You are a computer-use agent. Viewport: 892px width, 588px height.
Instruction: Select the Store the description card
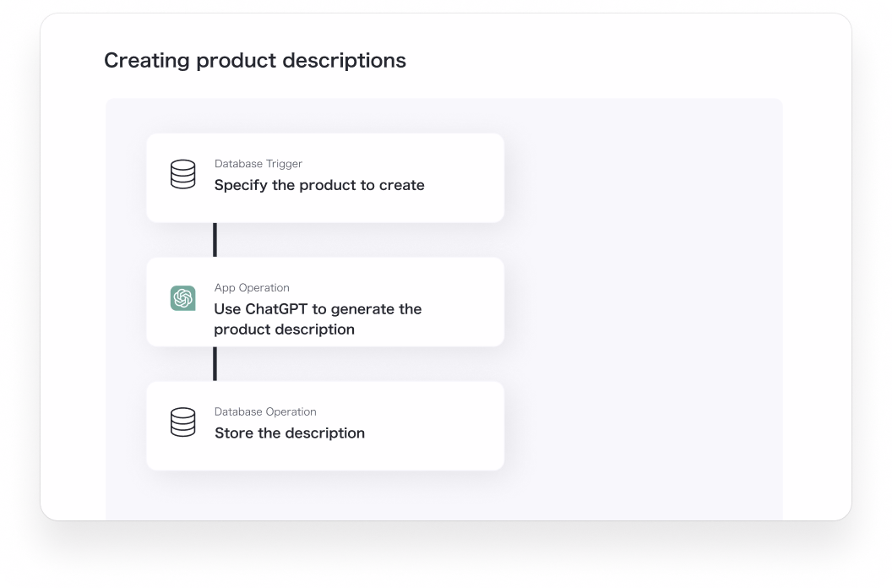coord(325,427)
